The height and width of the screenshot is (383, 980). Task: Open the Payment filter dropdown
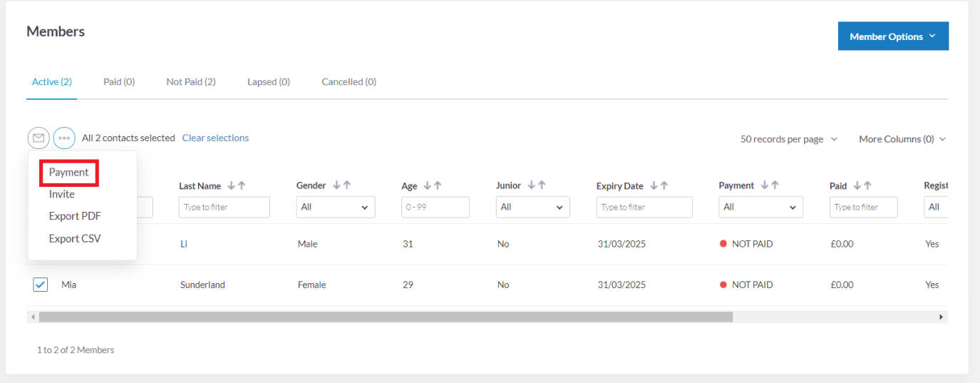pos(760,207)
